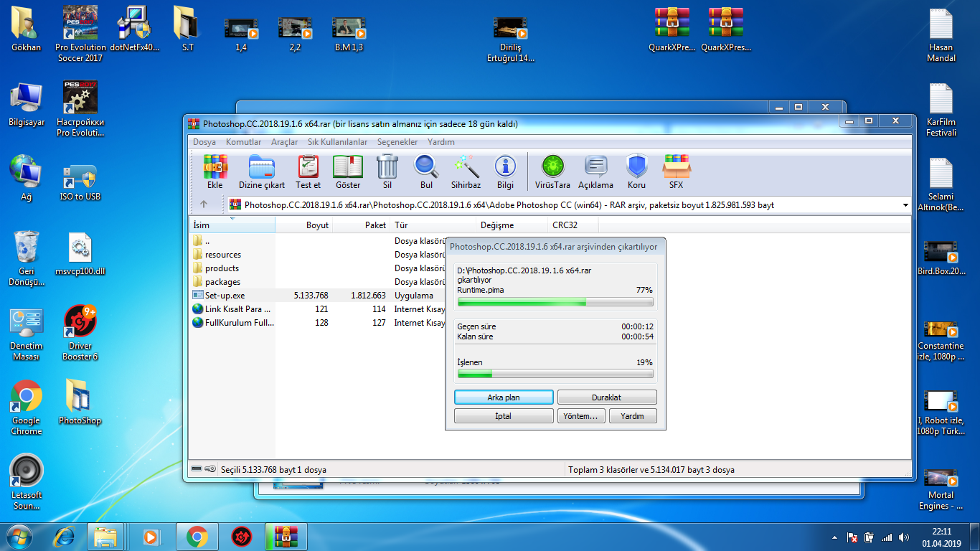Open the Geri Dönüşüm recycle bin
This screenshot has width=980, height=551.
[x=27, y=258]
